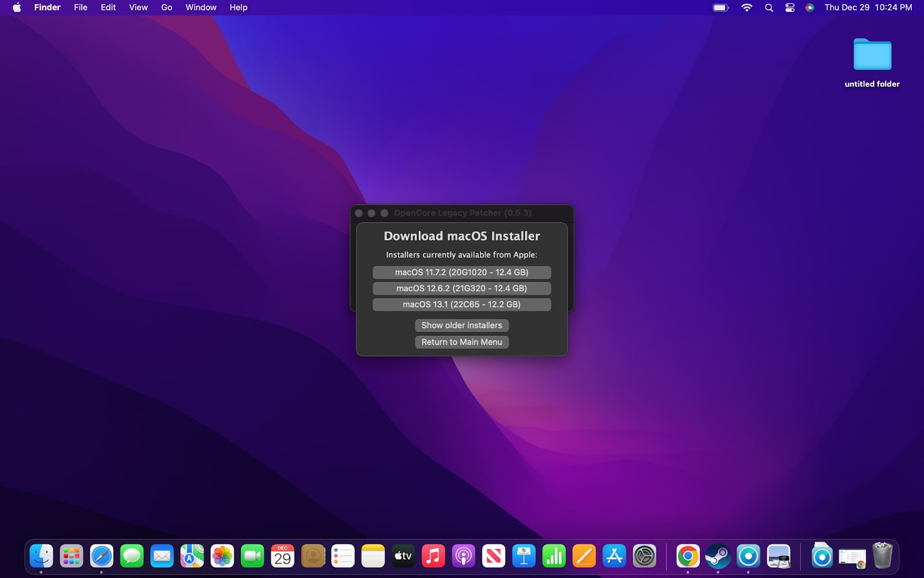Click the Spotlight search icon

[x=769, y=8]
